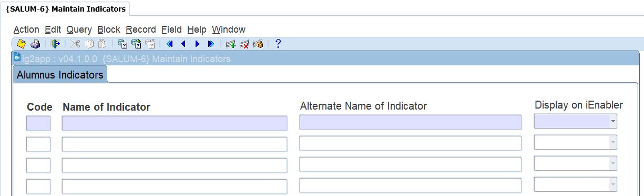The image size is (644, 196).
Task: Click the Insert Record icon
Action: (230, 44)
